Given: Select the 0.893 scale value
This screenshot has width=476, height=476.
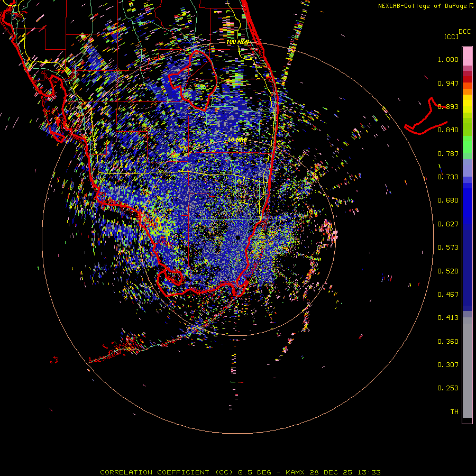Looking at the screenshot, I should pyautogui.click(x=448, y=106).
